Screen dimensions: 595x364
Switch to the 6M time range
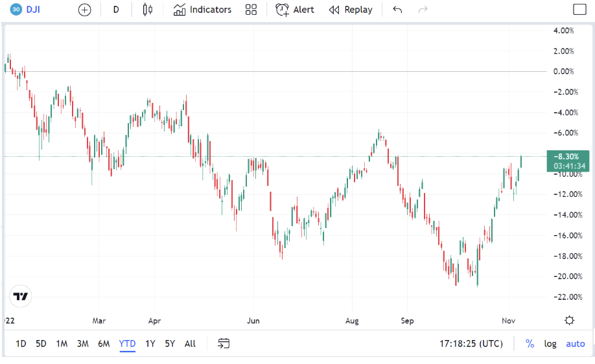coord(104,344)
